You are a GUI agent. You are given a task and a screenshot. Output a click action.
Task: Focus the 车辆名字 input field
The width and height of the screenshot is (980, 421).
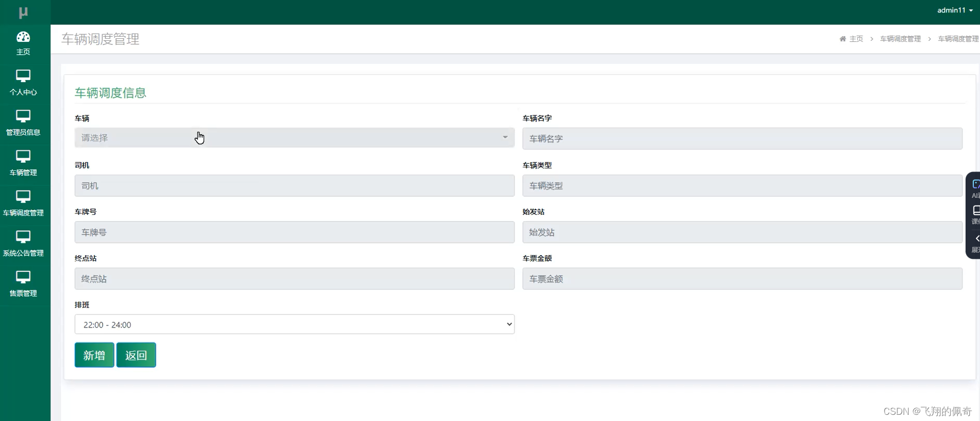[x=742, y=138]
